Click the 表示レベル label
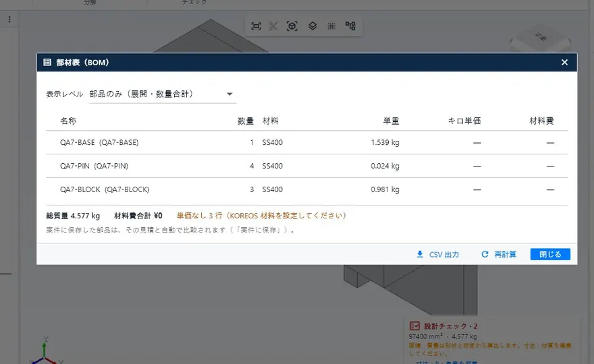594x364 pixels. pyautogui.click(x=64, y=94)
